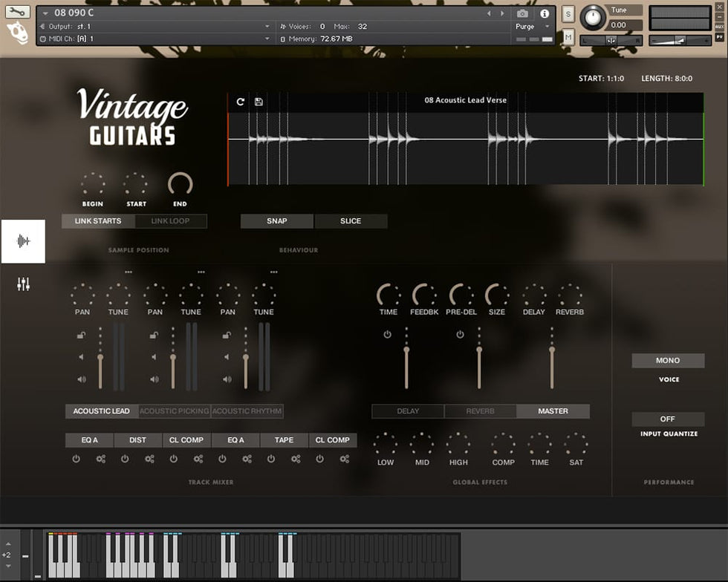Open the instrument info icon

click(x=545, y=13)
